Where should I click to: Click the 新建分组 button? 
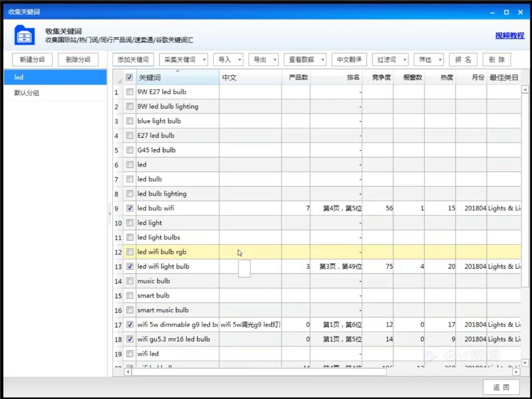pos(32,60)
